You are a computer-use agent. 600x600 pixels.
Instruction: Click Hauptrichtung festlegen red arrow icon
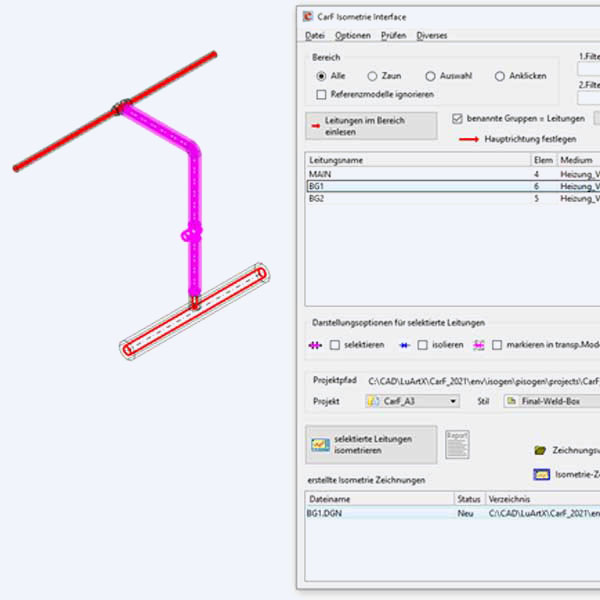click(469, 139)
